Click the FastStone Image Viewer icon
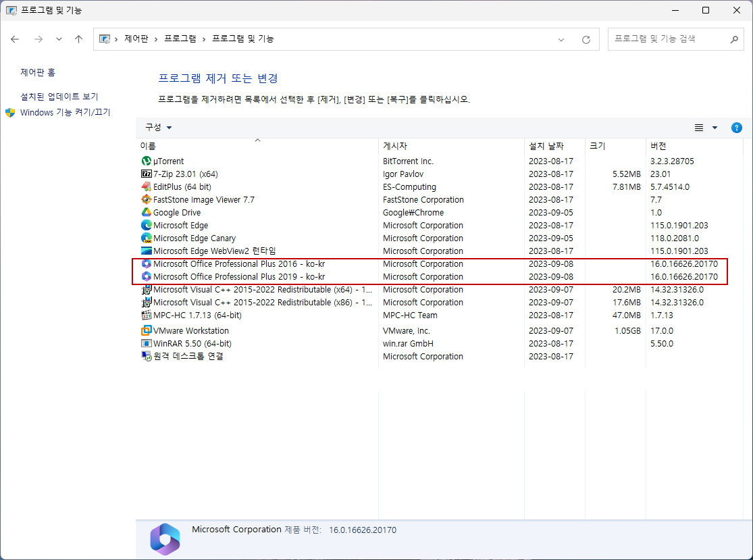The height and width of the screenshot is (560, 753). 147,199
